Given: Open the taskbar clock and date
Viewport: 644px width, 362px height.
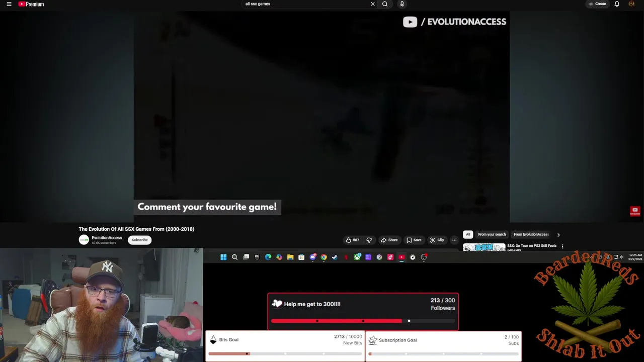Looking at the screenshot, I should pos(635,257).
